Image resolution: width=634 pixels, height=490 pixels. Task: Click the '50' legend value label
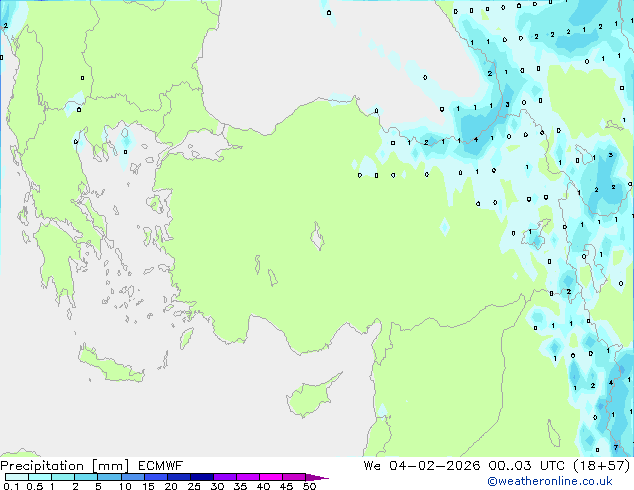click(310, 486)
